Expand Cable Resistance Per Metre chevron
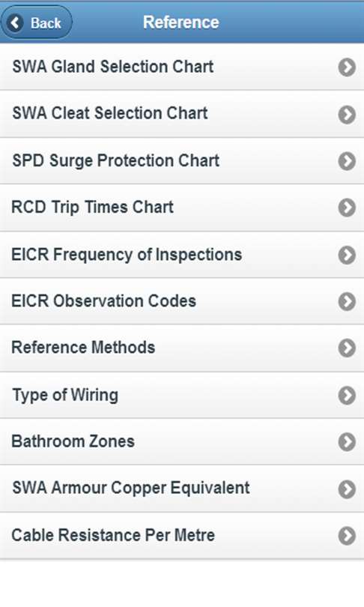 [x=347, y=536]
